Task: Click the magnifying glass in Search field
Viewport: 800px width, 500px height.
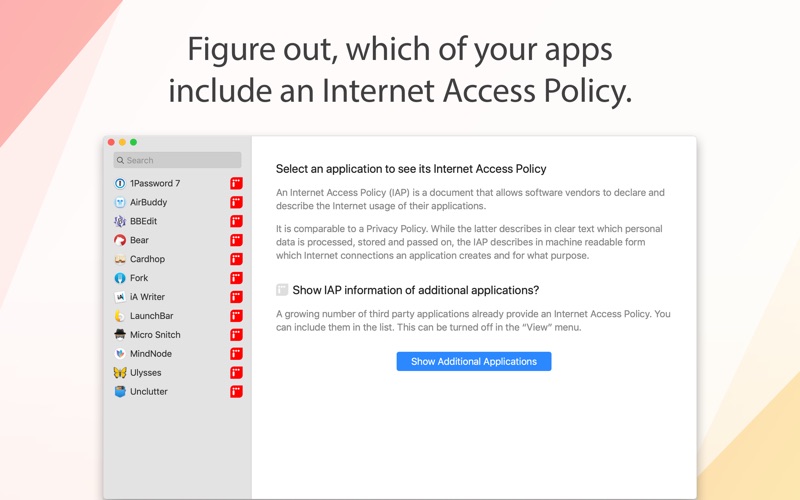Action: (120, 160)
